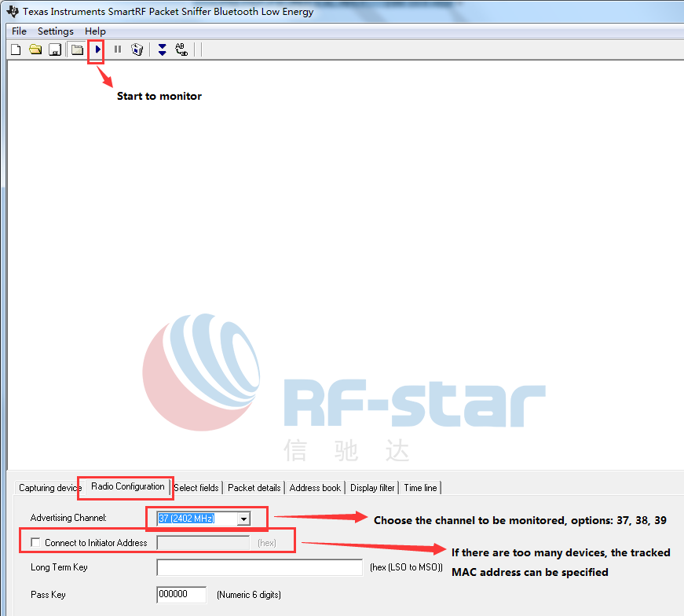Click the Advertising Channel label
684x616 pixels.
pyautogui.click(x=68, y=518)
